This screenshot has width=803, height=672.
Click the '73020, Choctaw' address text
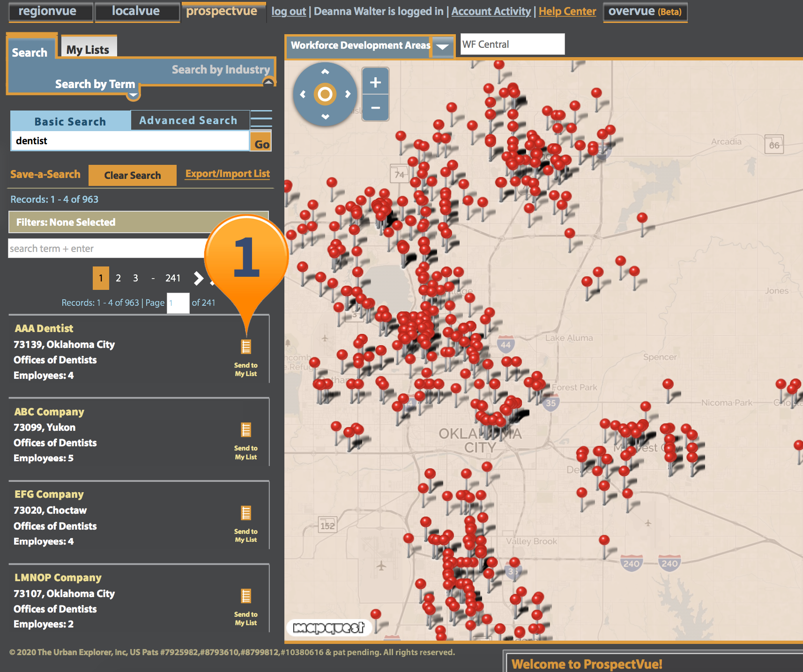coord(50,510)
